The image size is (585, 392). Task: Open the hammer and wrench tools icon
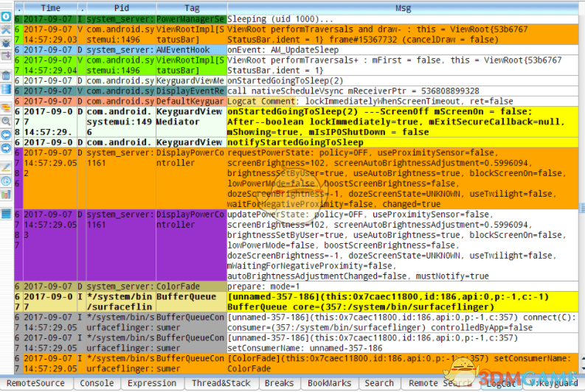[x=6, y=30]
